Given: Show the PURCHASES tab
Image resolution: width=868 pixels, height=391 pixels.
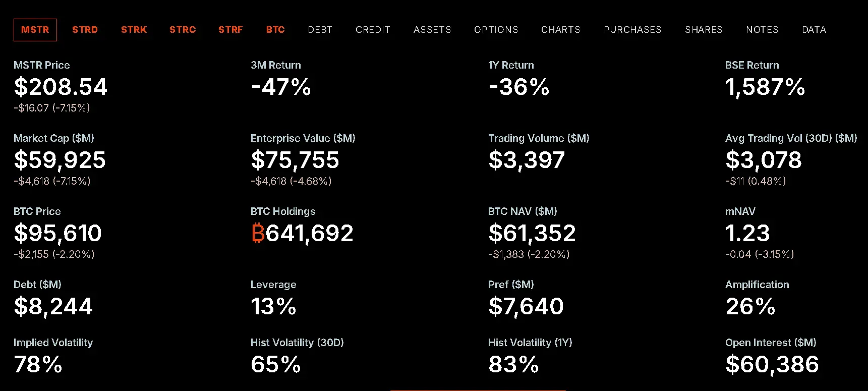Looking at the screenshot, I should coord(632,30).
